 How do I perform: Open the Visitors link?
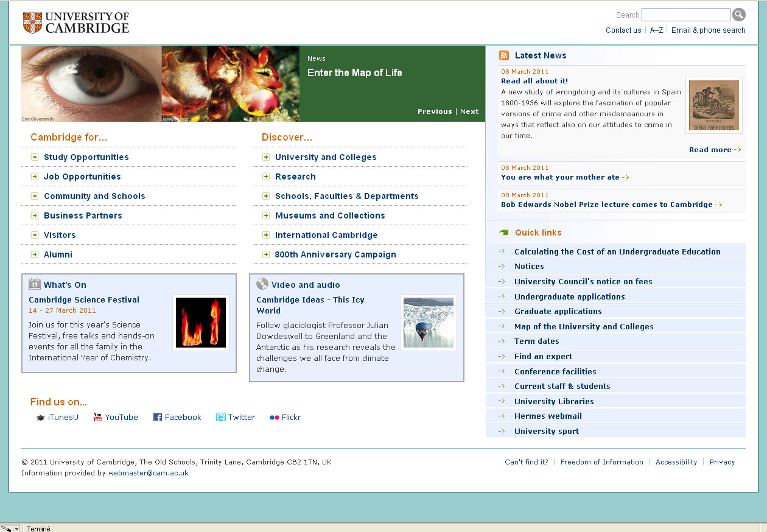[60, 235]
